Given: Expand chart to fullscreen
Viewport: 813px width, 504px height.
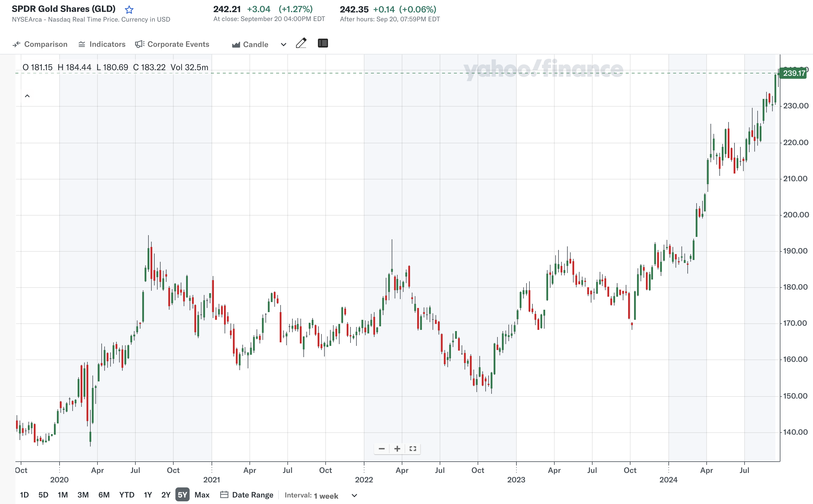Looking at the screenshot, I should (412, 449).
